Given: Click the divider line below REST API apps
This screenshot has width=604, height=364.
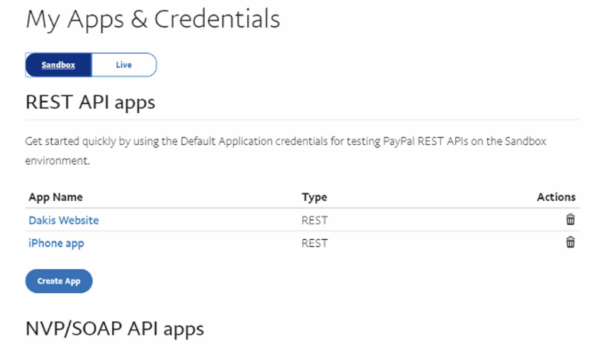Looking at the screenshot, I should click(x=302, y=120).
